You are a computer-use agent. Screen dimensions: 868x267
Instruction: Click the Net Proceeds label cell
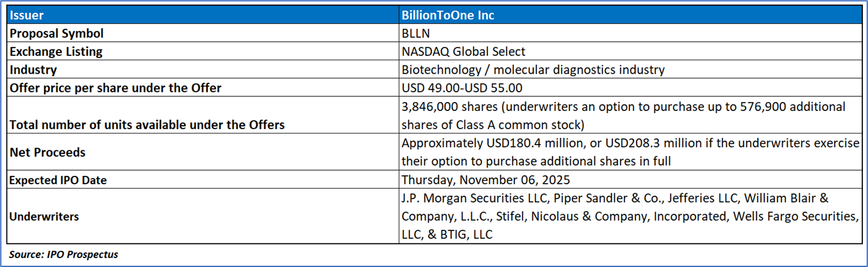[47, 153]
